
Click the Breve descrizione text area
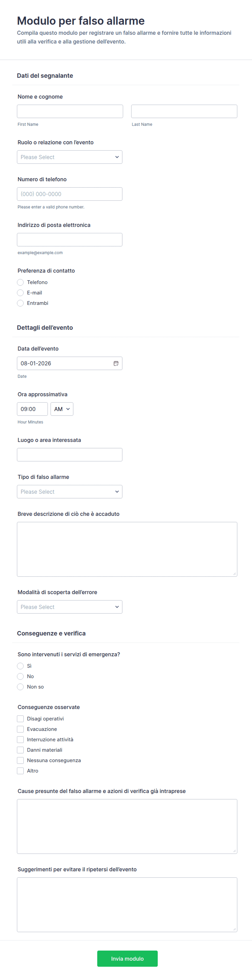(x=127, y=549)
